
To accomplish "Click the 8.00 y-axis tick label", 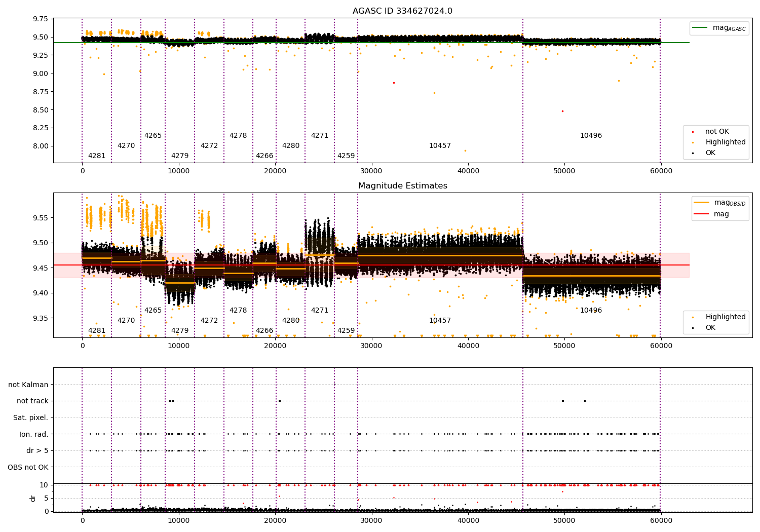I will tap(40, 146).
